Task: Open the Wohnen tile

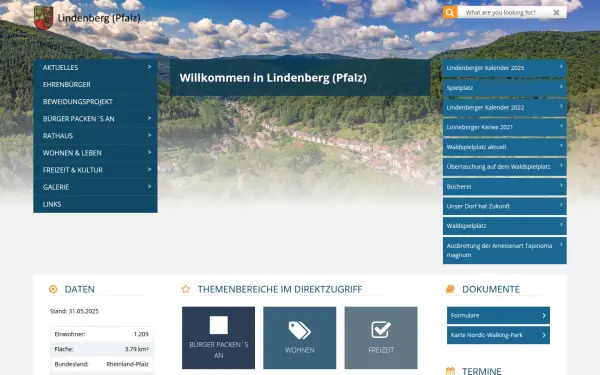Action: coord(300,338)
